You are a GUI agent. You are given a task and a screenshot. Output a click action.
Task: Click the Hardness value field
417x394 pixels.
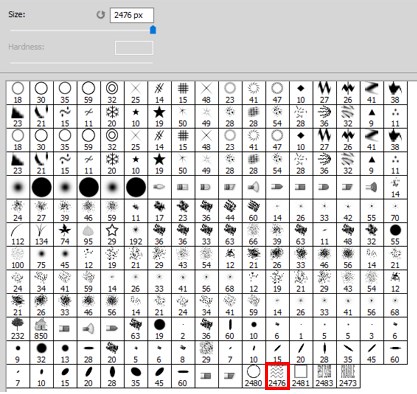point(134,48)
